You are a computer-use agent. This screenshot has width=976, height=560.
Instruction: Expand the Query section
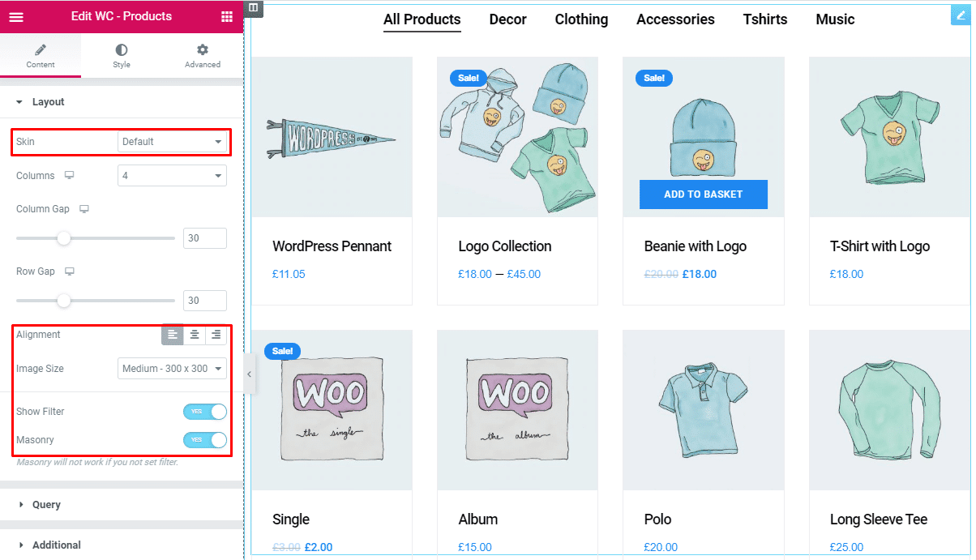[x=46, y=504]
